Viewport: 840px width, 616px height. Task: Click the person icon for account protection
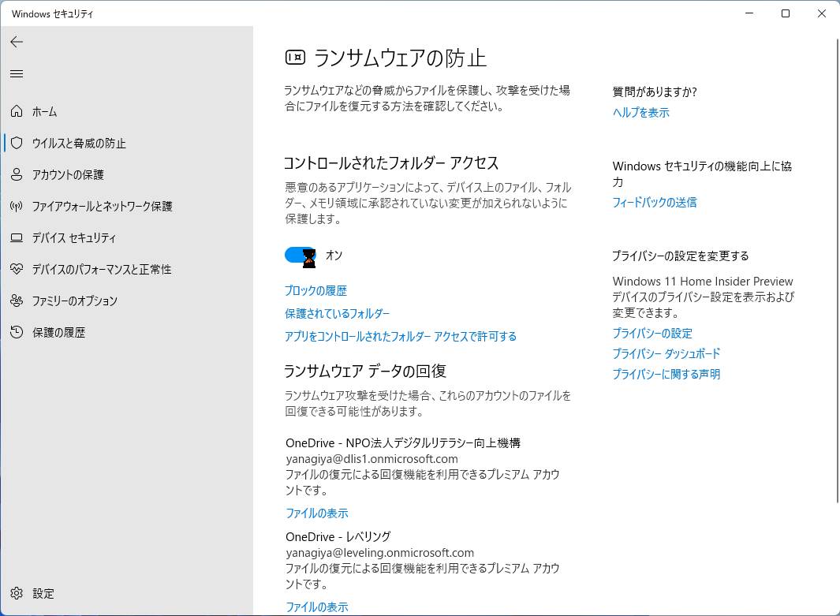click(17, 174)
